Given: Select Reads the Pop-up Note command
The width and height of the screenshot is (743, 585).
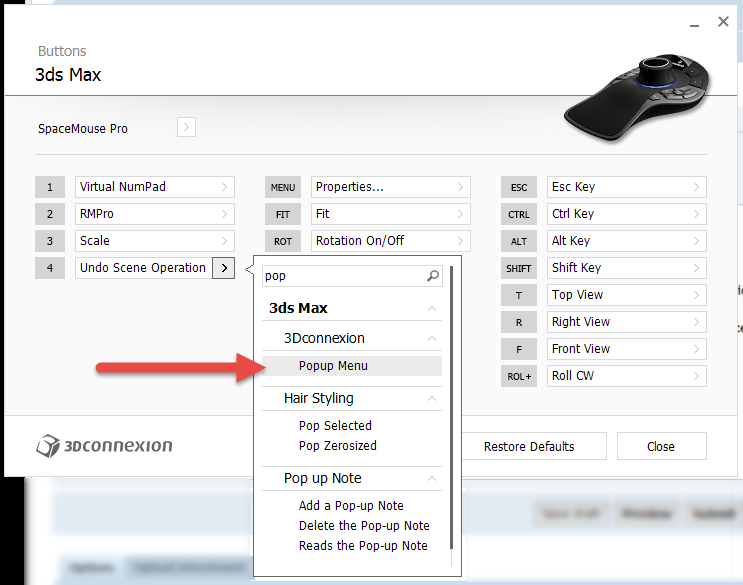Looking at the screenshot, I should click(352, 546).
